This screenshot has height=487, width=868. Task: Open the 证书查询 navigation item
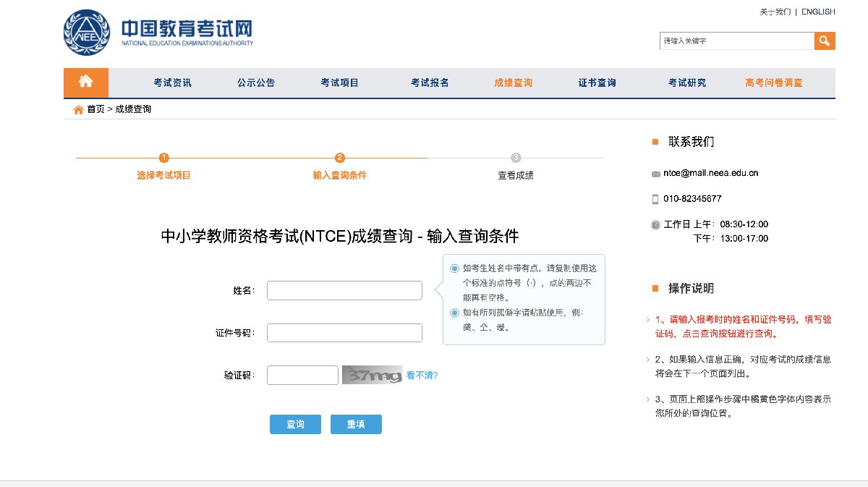tap(597, 82)
